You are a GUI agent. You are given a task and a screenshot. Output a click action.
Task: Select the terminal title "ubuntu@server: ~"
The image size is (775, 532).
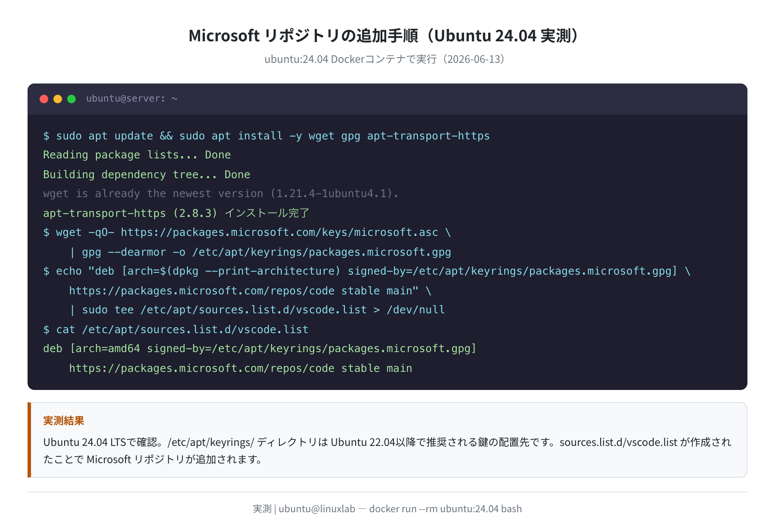point(132,99)
